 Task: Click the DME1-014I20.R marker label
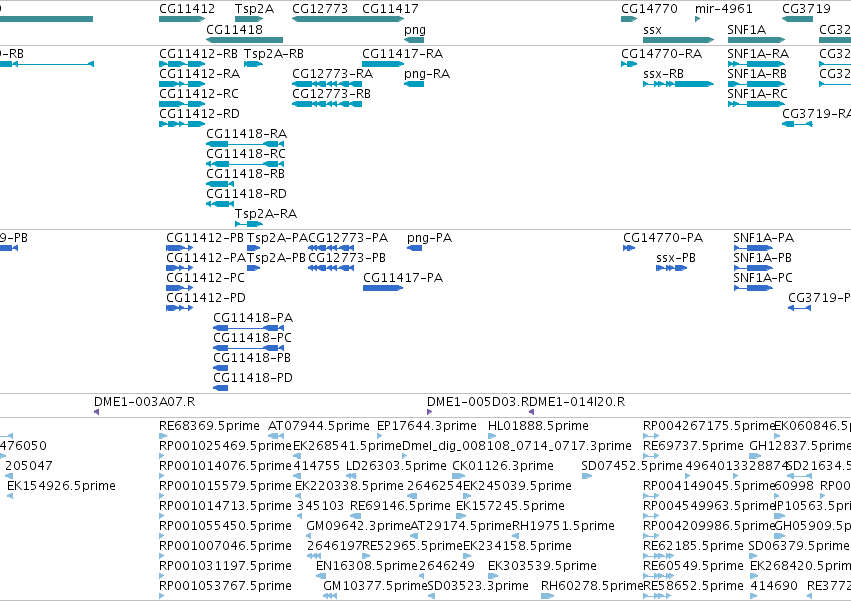578,402
